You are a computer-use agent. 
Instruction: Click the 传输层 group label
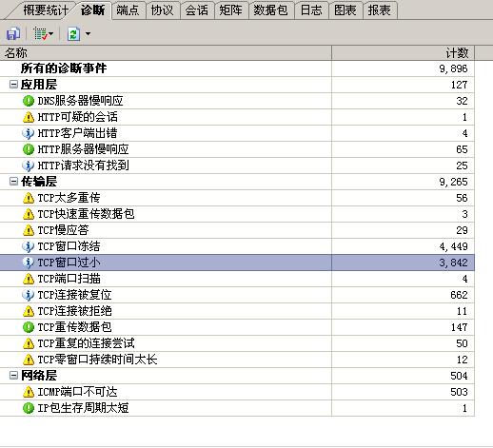pos(39,182)
